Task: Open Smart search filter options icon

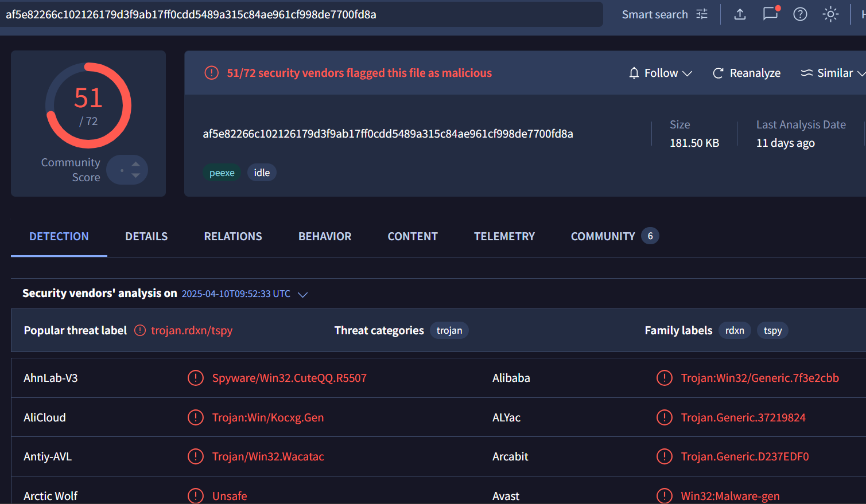Action: (x=702, y=14)
